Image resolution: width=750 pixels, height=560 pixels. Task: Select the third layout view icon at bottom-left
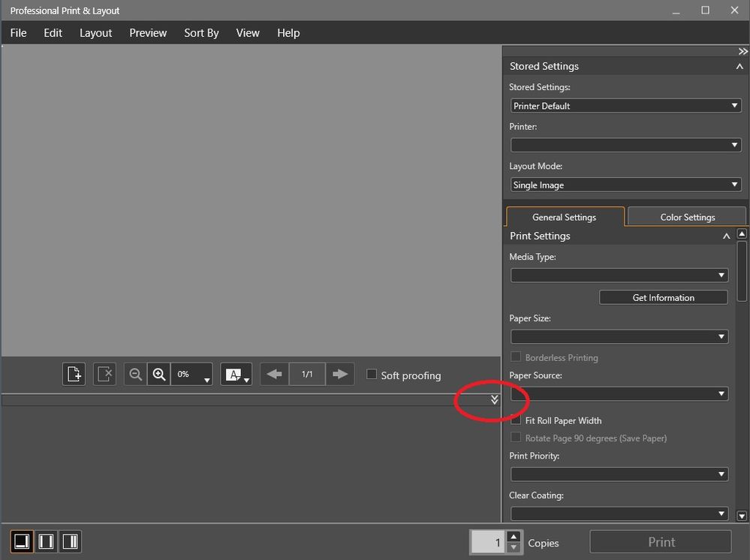(x=71, y=541)
